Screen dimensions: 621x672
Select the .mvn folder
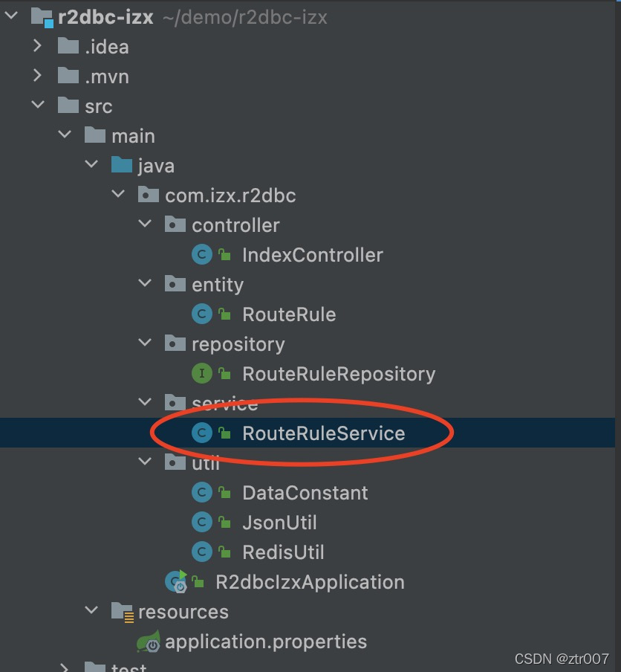tap(107, 77)
